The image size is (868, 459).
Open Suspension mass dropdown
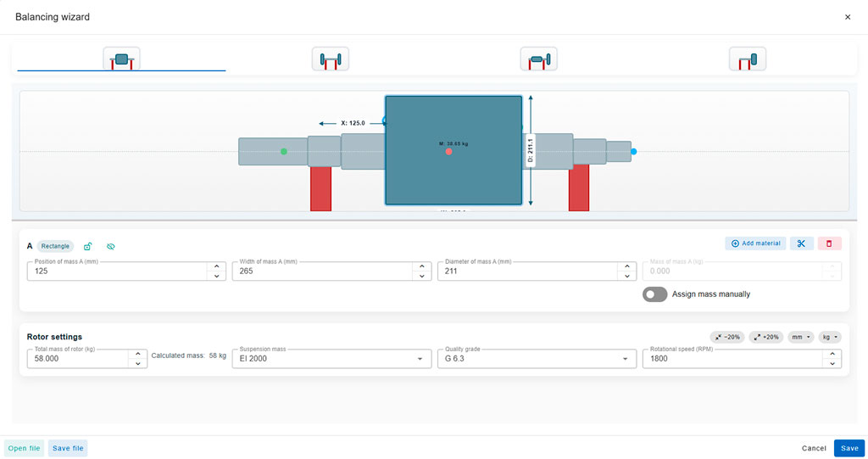[331, 359]
